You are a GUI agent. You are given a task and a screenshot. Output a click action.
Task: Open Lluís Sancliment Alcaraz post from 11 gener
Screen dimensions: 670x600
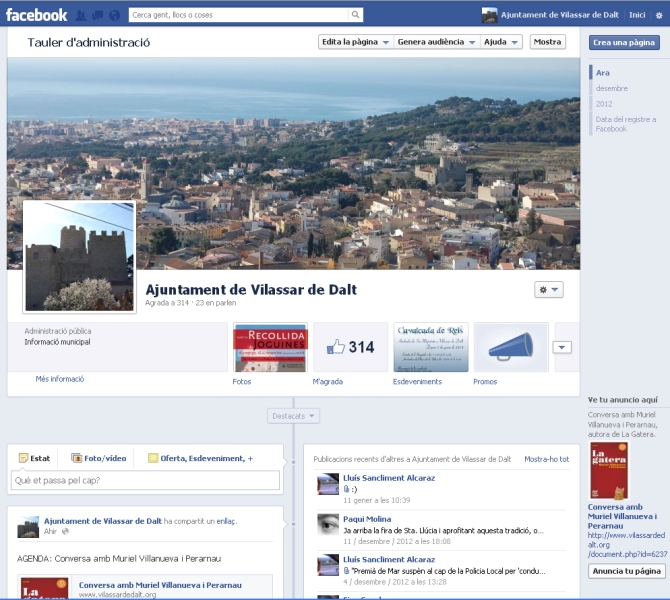pyautogui.click(x=389, y=478)
